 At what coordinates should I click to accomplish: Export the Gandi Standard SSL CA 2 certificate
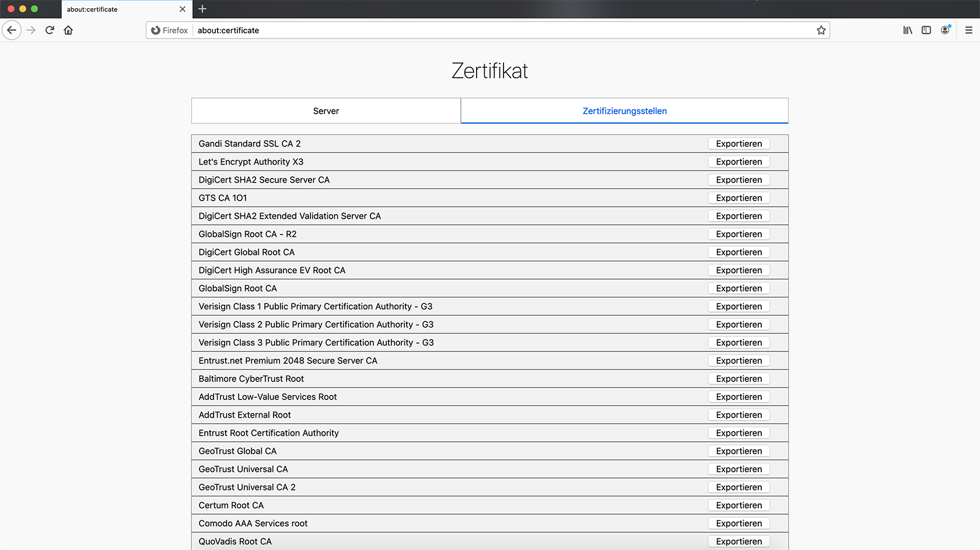(x=738, y=143)
